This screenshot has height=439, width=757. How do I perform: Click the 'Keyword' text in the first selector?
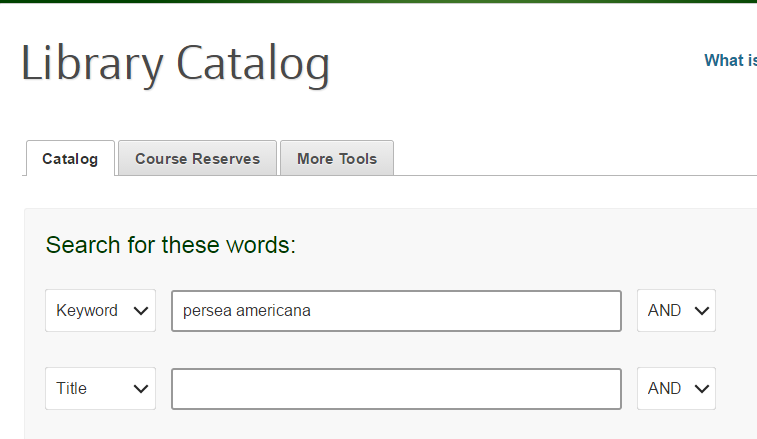[87, 311]
